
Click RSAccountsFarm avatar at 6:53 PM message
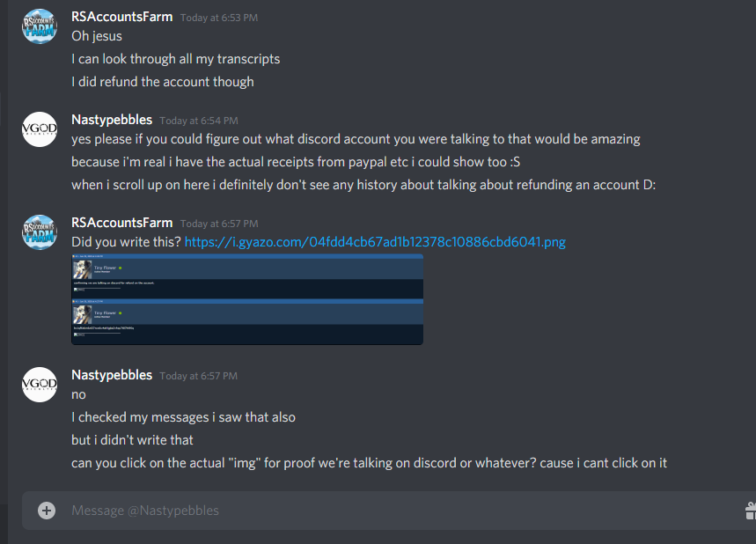click(40, 26)
